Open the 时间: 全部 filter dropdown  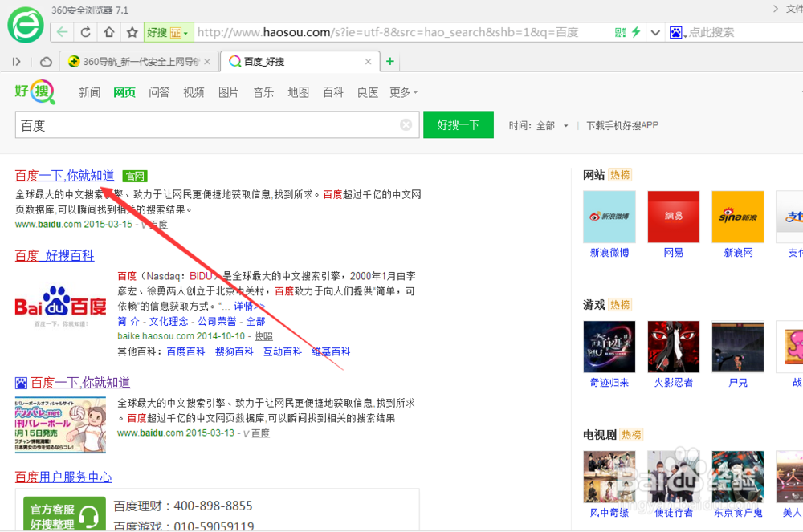point(538,126)
